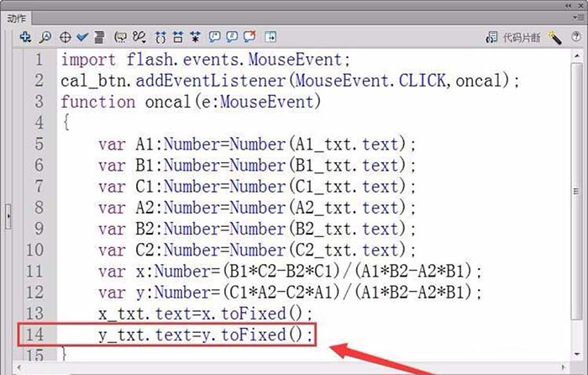Apply line comment icon
The image size is (588, 375).
[232, 37]
